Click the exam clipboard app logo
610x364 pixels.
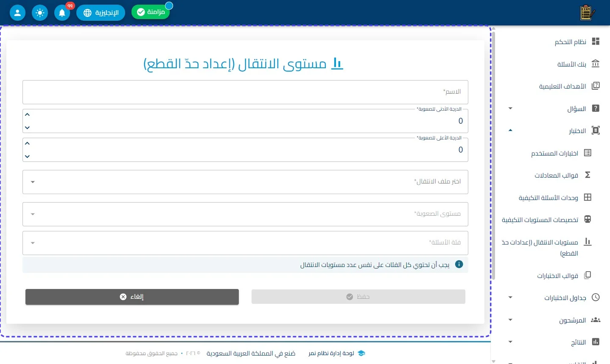tap(587, 13)
